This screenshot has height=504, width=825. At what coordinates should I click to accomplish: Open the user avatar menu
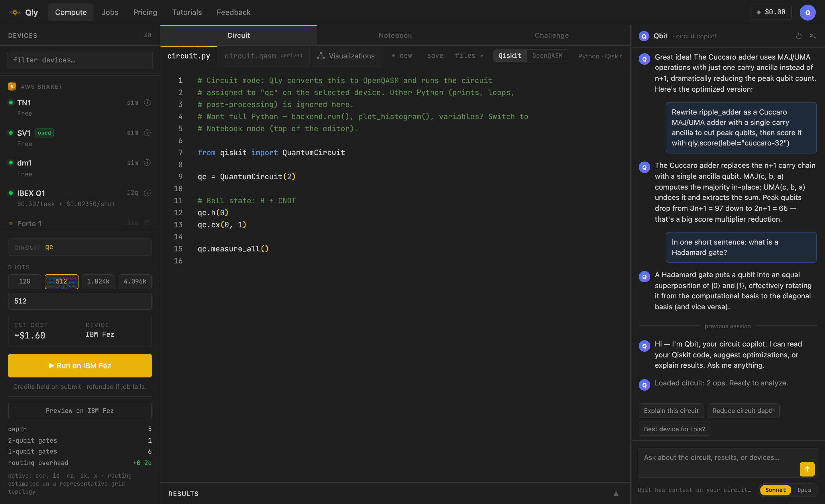[807, 12]
